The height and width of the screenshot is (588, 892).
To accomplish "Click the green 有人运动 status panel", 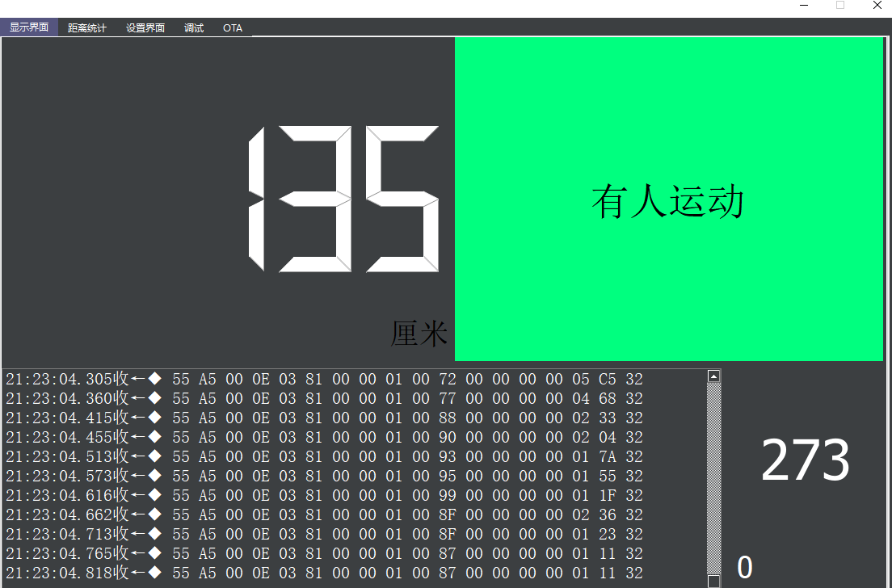I will [668, 199].
